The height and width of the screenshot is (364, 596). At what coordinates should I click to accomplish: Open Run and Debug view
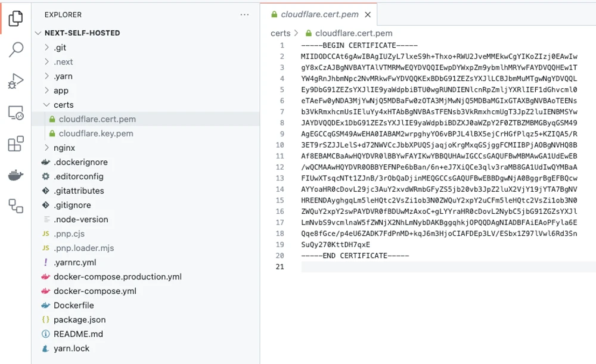(x=15, y=81)
